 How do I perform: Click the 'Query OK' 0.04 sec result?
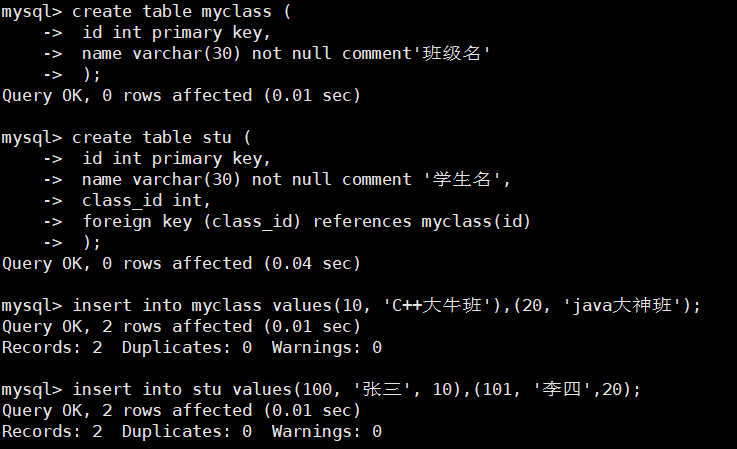[x=181, y=263]
